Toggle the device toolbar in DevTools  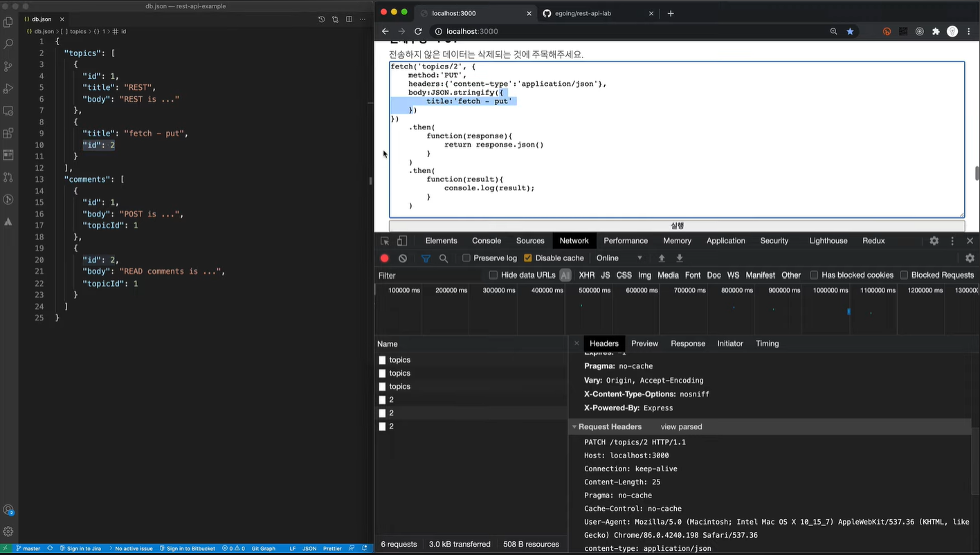click(402, 241)
